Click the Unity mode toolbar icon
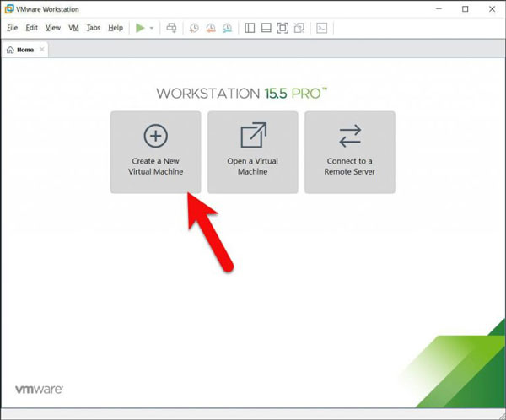 298,28
